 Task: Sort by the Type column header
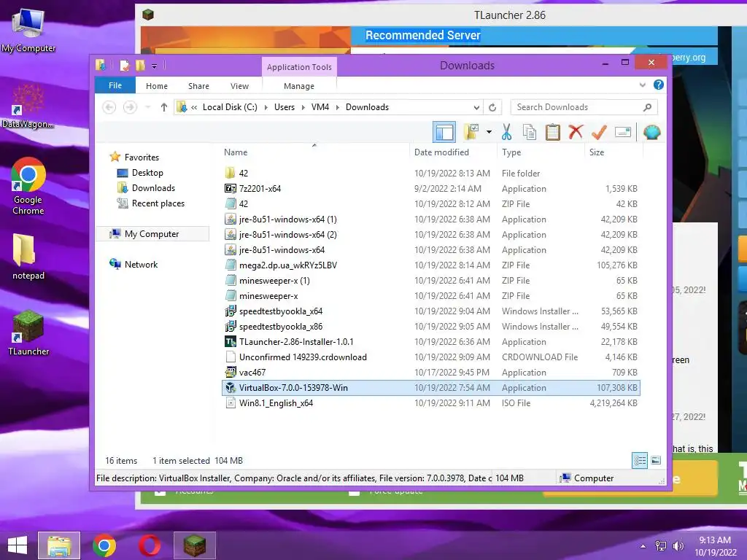click(x=541, y=152)
